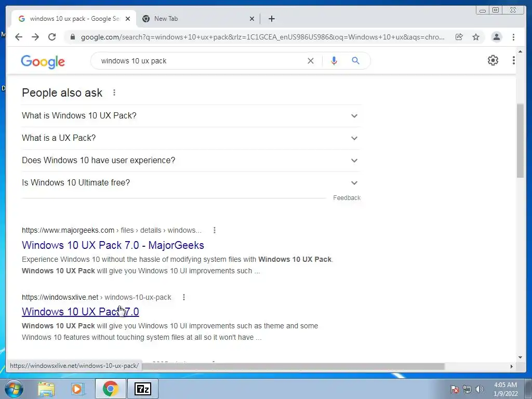The image size is (532, 399).
Task: Click the horizontal scrollbar thumb
Action: [293, 366]
